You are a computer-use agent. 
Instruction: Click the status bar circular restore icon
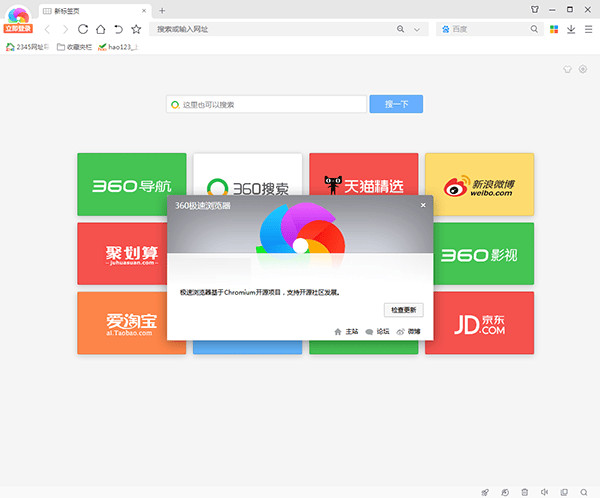(x=505, y=492)
